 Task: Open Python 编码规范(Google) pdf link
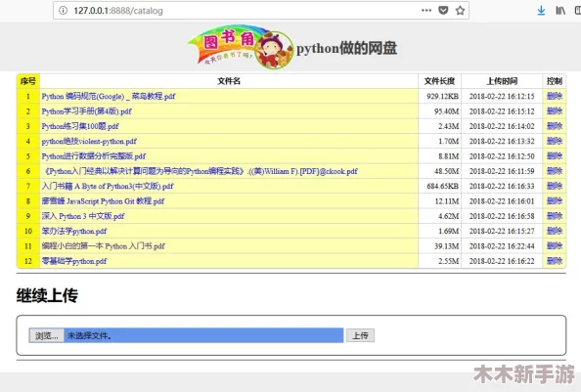point(109,96)
